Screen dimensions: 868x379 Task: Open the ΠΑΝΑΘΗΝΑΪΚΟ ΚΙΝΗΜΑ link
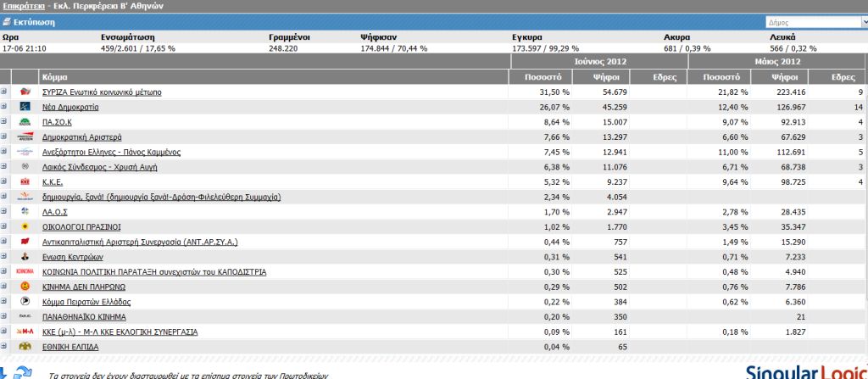(x=84, y=316)
